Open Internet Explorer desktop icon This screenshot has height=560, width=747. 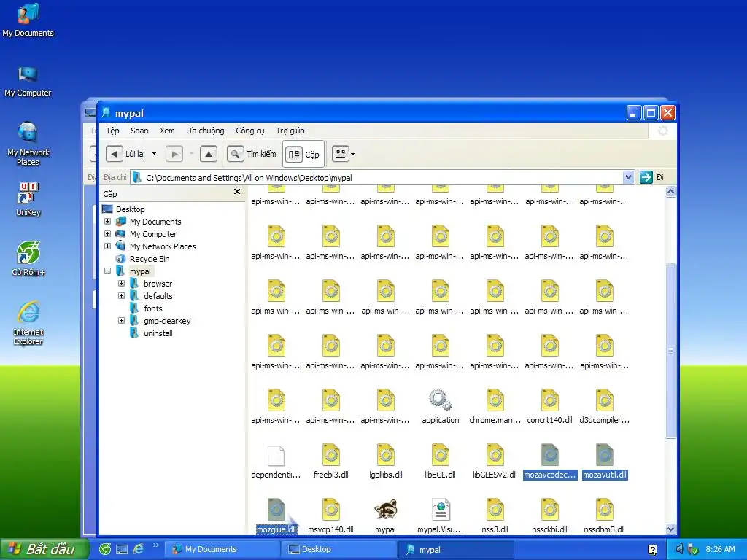pyautogui.click(x=28, y=323)
